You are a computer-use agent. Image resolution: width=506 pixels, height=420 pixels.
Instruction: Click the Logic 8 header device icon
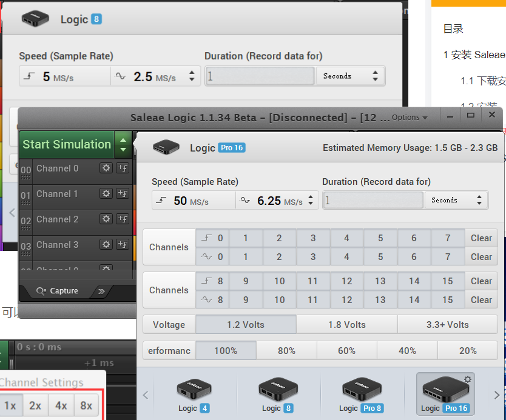pos(35,19)
